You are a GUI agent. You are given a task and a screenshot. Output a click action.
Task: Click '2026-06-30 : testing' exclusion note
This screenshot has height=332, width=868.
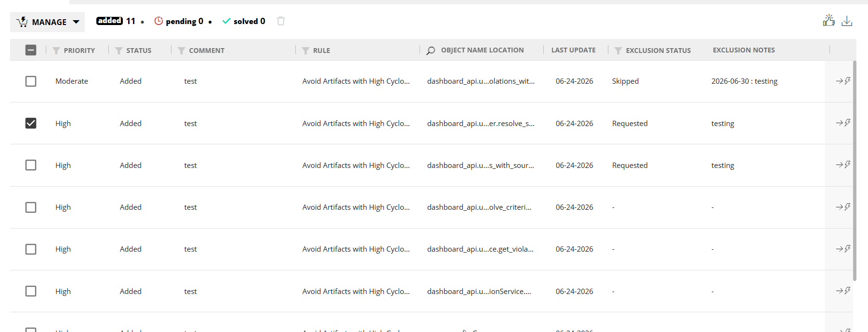tap(744, 81)
